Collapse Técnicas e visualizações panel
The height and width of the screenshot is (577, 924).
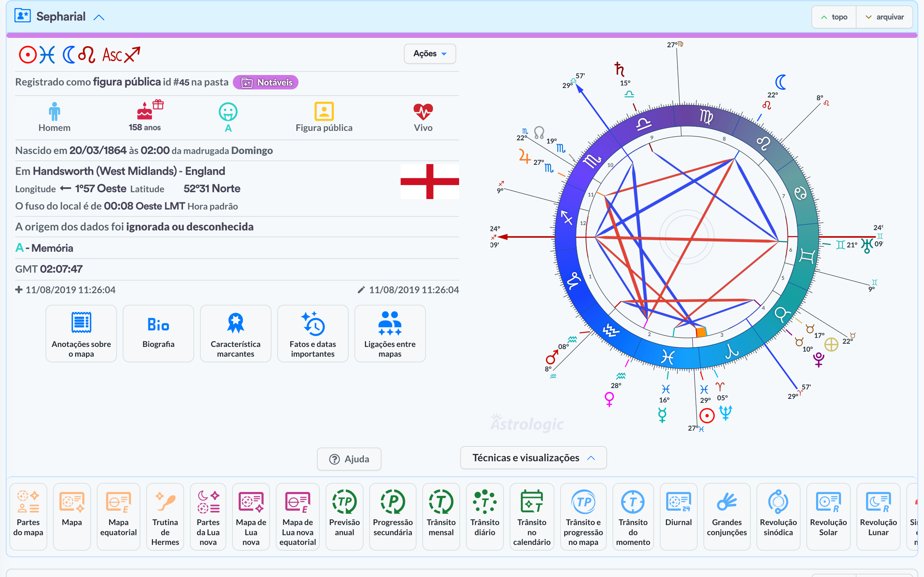point(533,458)
